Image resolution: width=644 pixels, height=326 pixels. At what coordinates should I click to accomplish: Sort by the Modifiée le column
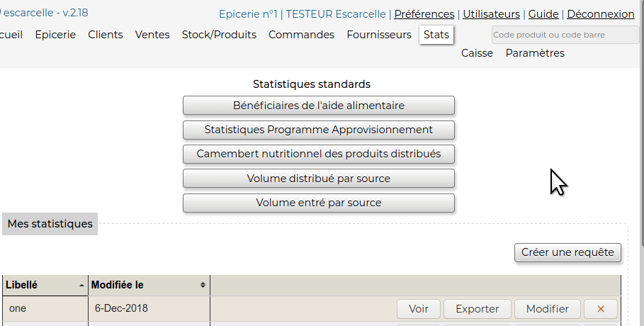(x=149, y=285)
